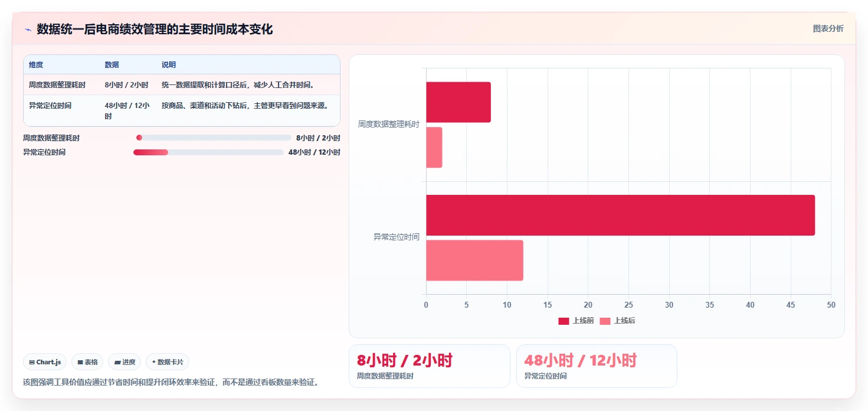Image resolution: width=868 pixels, height=411 pixels.
Task: Click the 上线前 dark red legend swatch
Action: 564,321
